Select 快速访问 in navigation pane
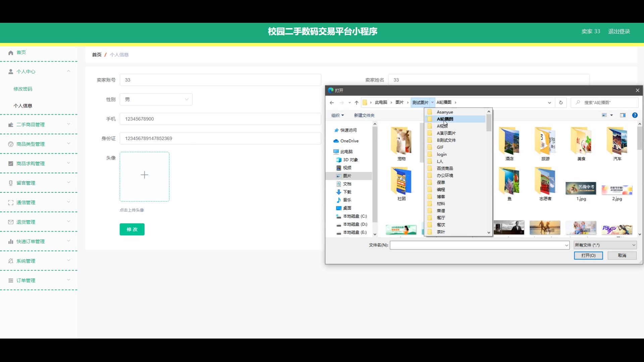 click(348, 130)
